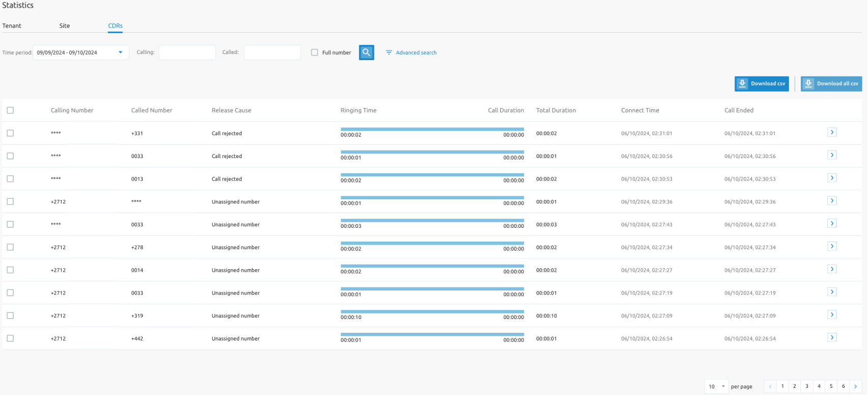Open details arrow for call ended 02:27:43
The image size is (868, 395).
point(832,223)
